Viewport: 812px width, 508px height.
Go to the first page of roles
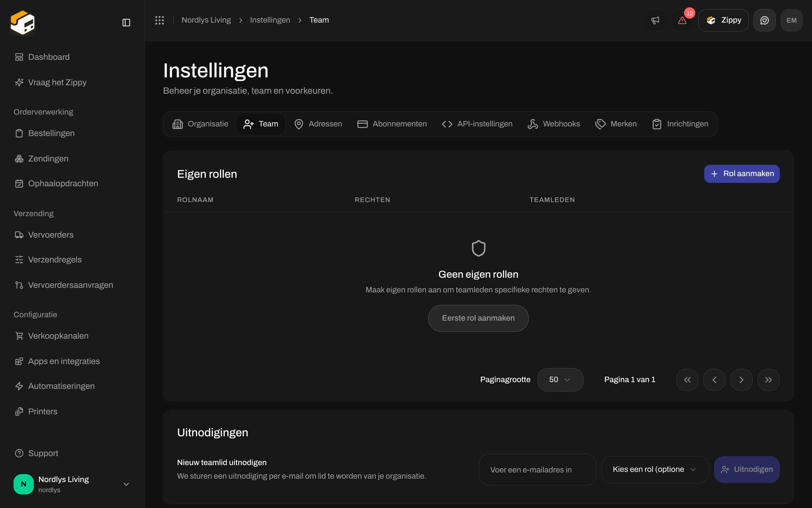(x=687, y=380)
